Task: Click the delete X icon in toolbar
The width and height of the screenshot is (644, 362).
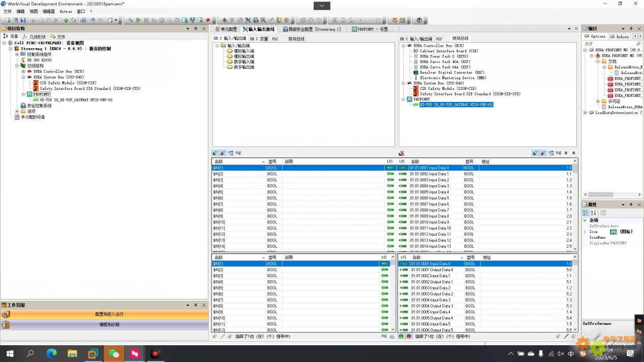Action: tap(56, 20)
